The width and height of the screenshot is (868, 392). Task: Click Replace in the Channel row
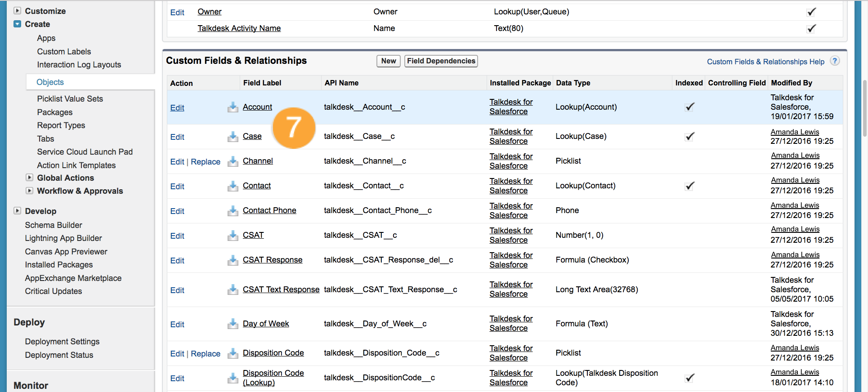206,162
